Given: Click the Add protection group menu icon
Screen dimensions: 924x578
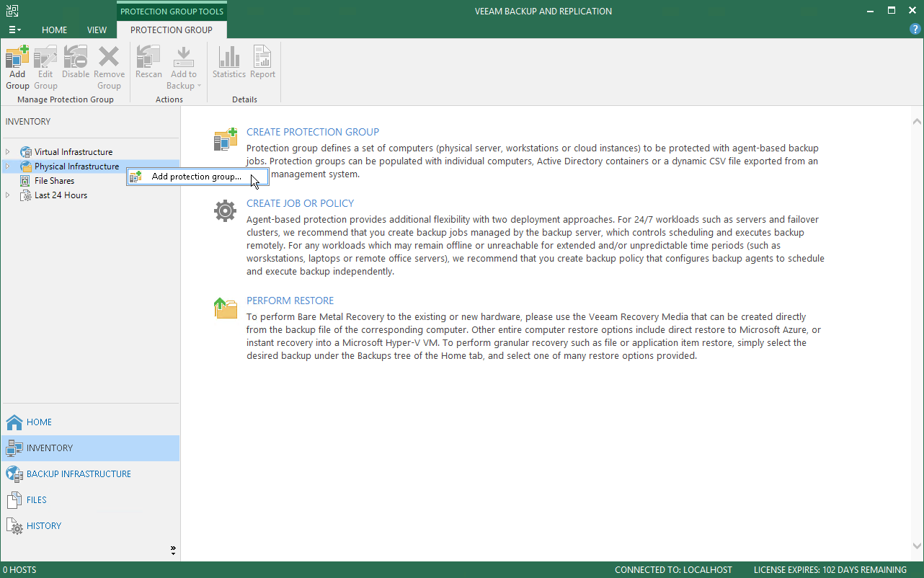Looking at the screenshot, I should (x=136, y=177).
